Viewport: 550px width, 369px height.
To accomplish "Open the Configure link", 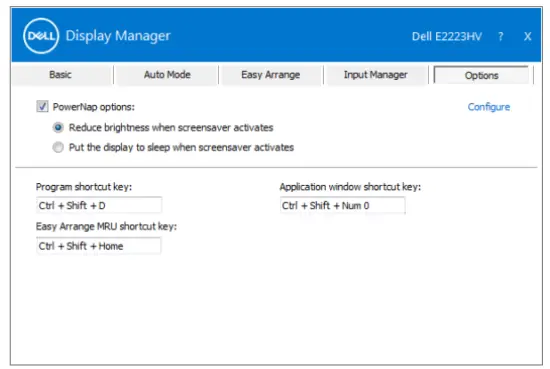I will click(489, 107).
